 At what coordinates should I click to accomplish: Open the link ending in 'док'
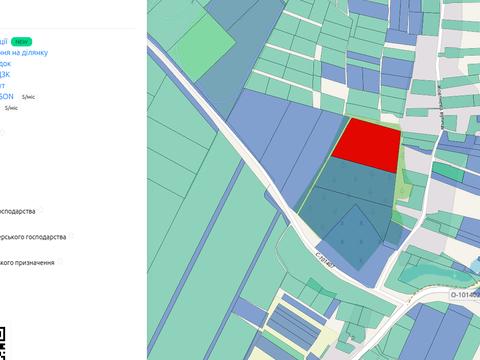[5, 64]
